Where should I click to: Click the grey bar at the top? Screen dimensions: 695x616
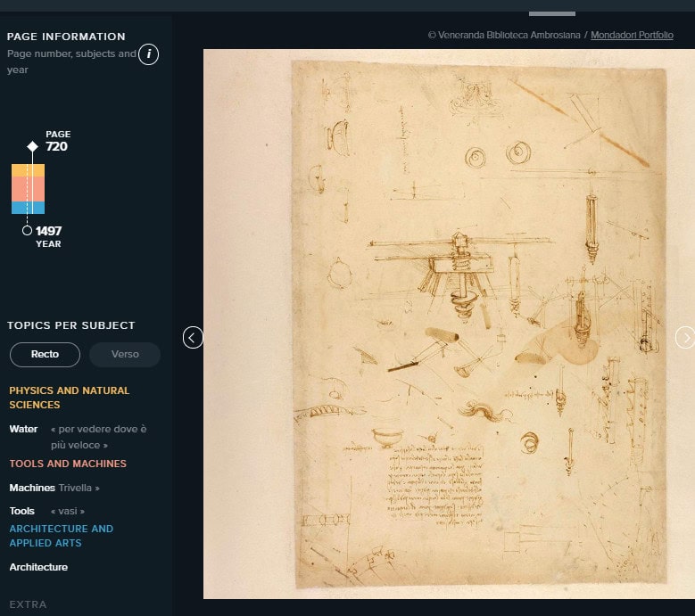552,13
